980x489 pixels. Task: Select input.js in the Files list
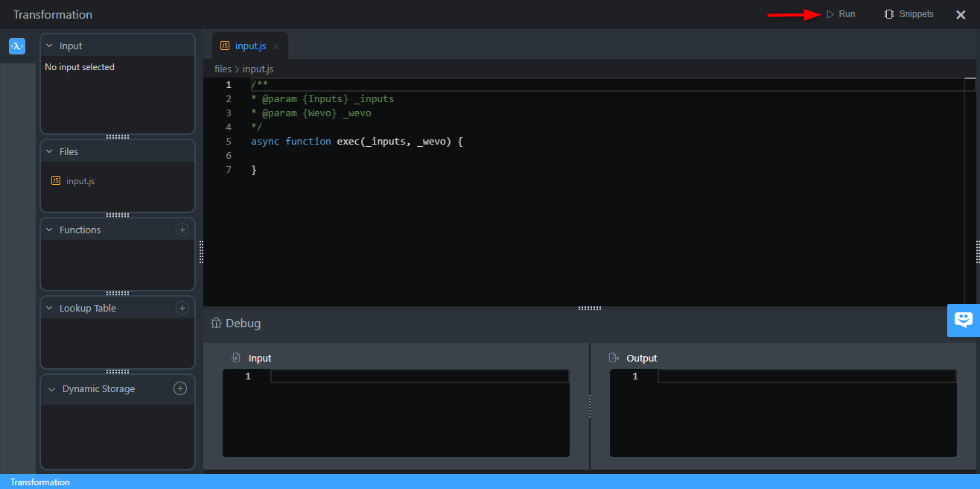pyautogui.click(x=80, y=181)
